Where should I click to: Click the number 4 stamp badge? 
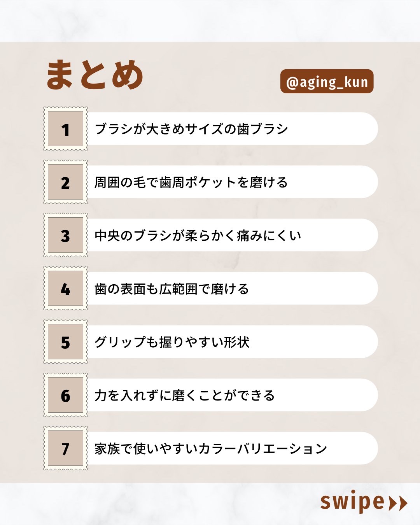(x=65, y=289)
